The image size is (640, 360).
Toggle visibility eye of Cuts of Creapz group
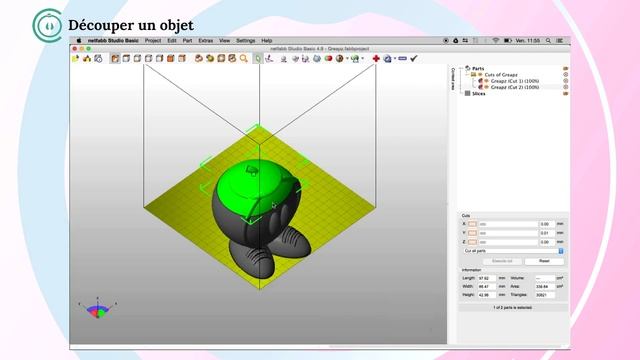[x=480, y=75]
